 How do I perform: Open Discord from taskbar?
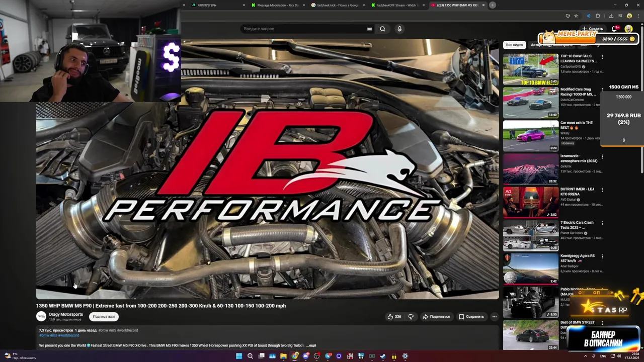coord(305,356)
